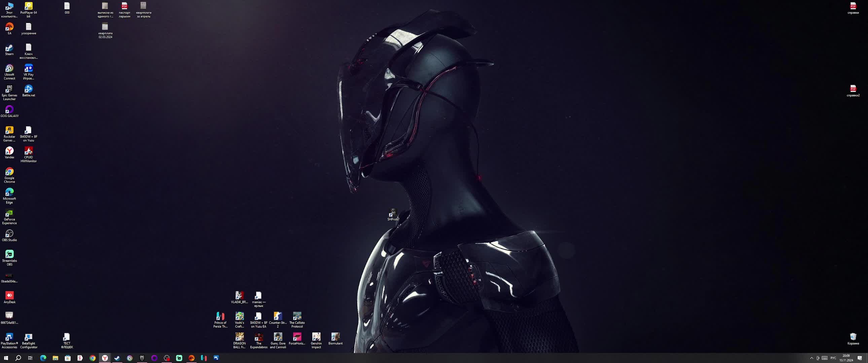Open Microsoft Store from the taskbar
Image resolution: width=868 pixels, height=363 pixels.
click(68, 358)
